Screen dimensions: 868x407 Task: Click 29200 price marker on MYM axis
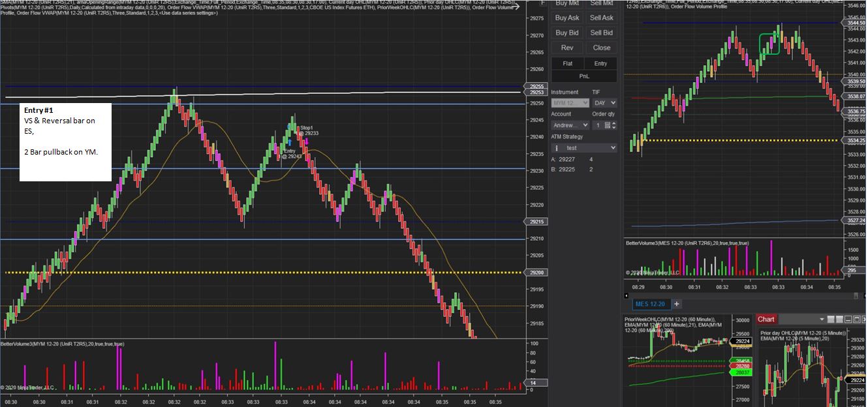click(x=536, y=272)
